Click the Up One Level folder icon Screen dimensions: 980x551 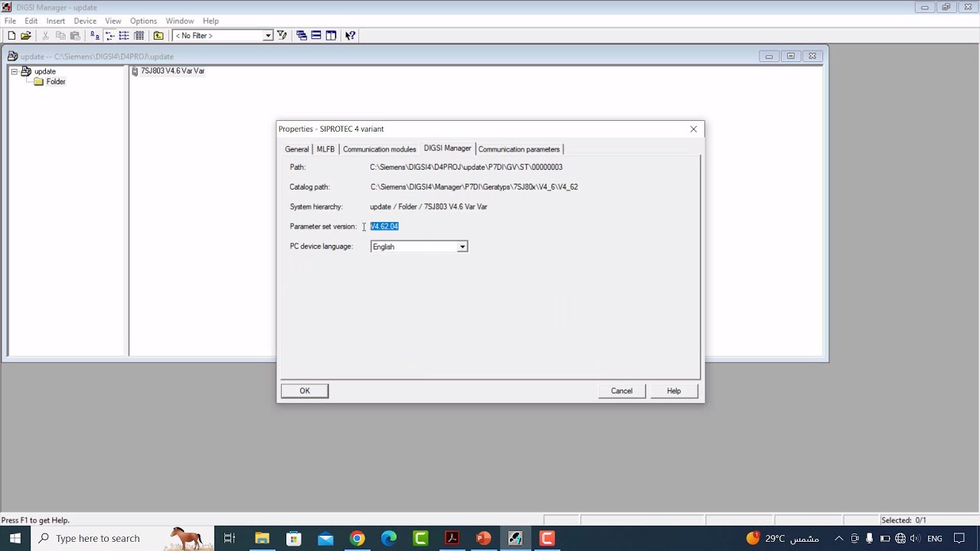[158, 35]
